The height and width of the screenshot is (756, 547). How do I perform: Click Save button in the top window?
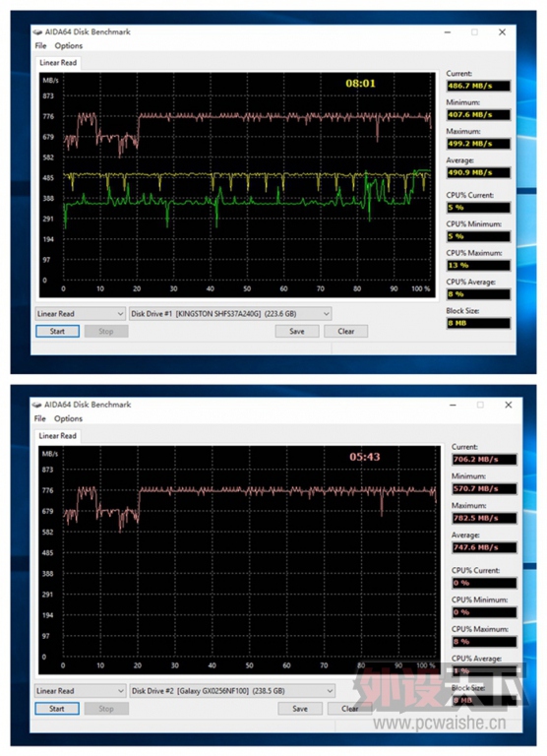point(297,331)
